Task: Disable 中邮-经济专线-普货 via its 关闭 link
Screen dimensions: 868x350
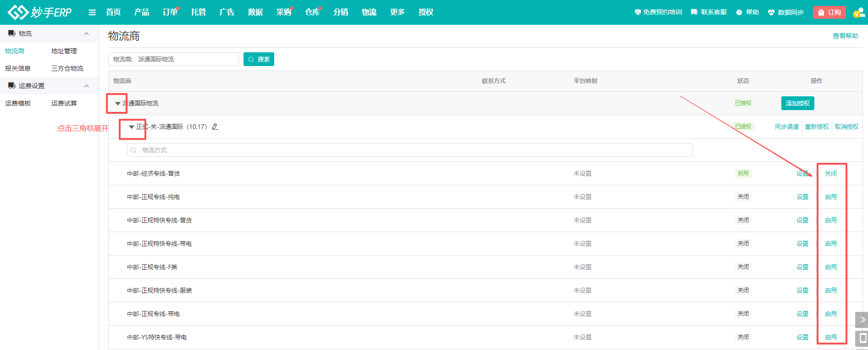Action: coord(830,173)
